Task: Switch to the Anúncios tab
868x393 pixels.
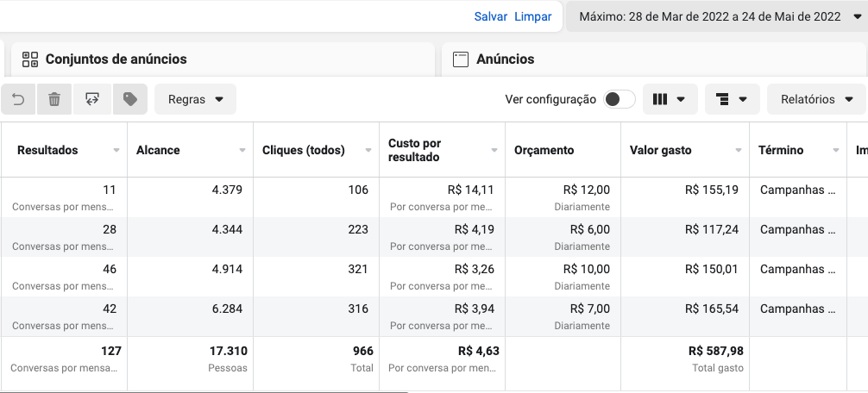Action: [654, 59]
